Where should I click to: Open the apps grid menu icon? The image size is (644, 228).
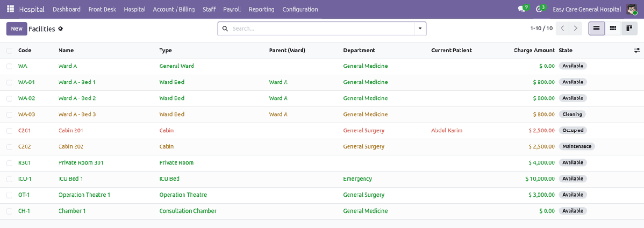(10, 9)
